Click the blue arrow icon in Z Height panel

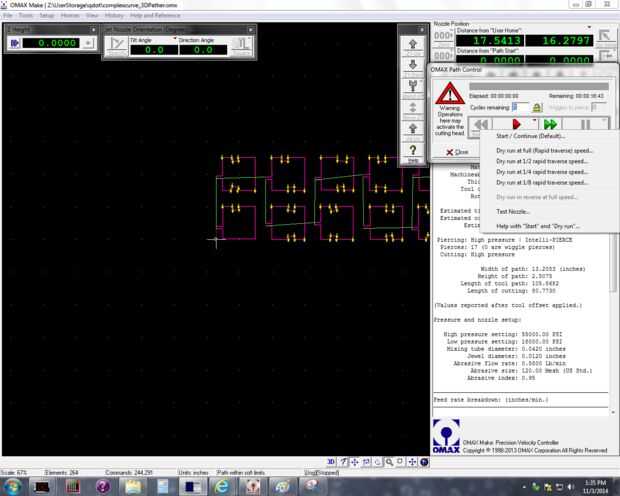click(x=15, y=43)
